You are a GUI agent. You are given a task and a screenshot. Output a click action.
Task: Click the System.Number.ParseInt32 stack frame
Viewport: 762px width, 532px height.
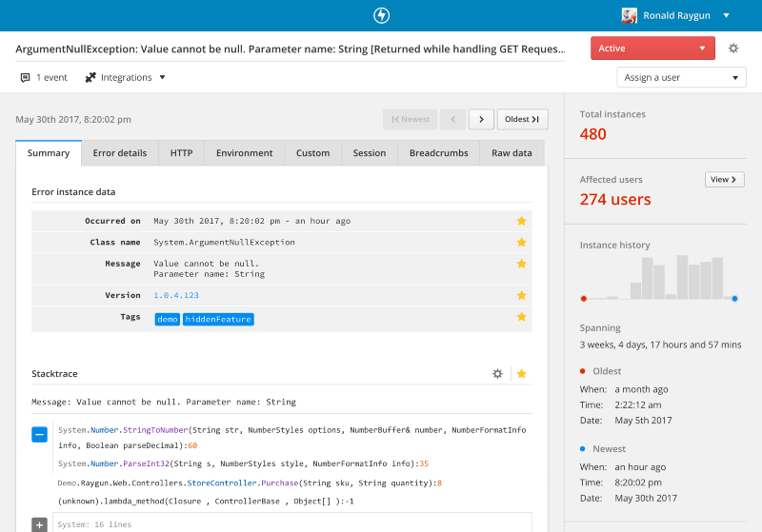[x=244, y=463]
